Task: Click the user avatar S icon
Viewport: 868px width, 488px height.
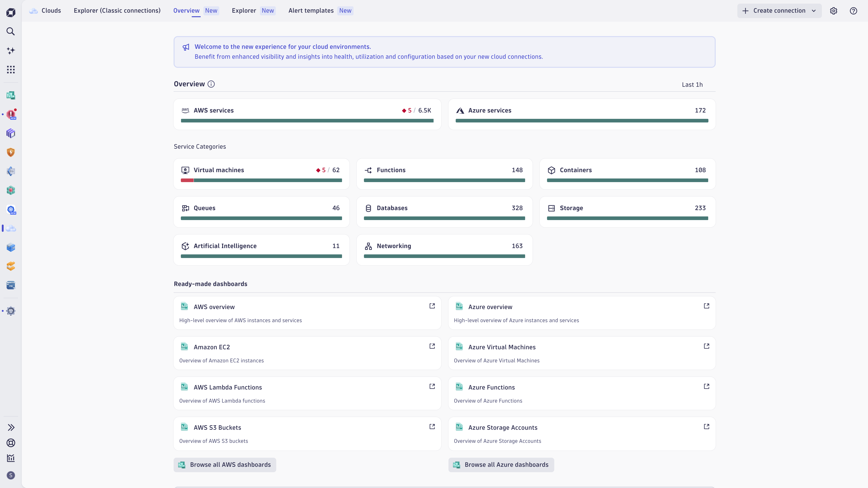Action: [x=11, y=475]
